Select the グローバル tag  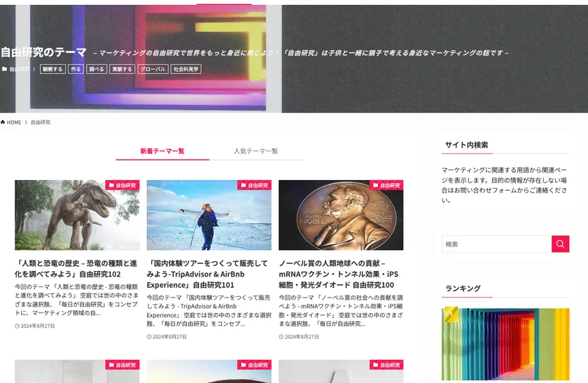pyautogui.click(x=153, y=69)
